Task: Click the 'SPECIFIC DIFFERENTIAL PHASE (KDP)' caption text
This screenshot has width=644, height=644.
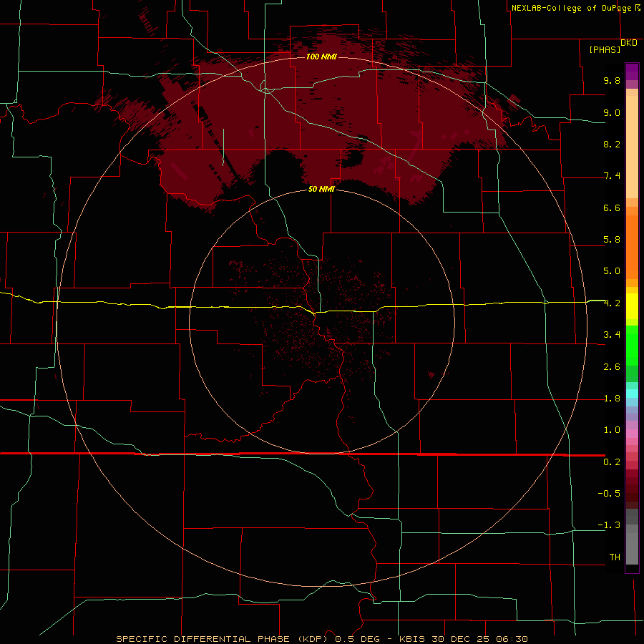Action: pyautogui.click(x=222, y=639)
